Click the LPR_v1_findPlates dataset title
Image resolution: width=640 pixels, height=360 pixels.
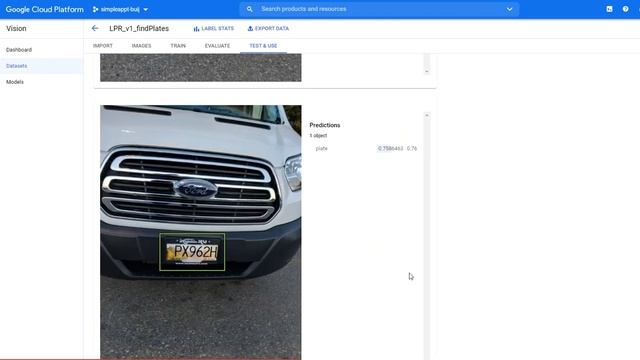point(139,29)
